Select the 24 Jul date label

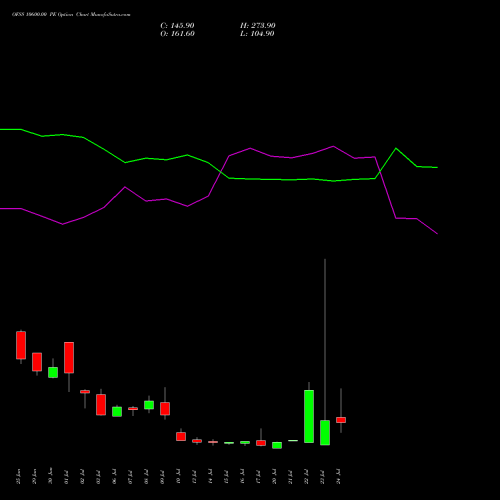pyautogui.click(x=339, y=477)
